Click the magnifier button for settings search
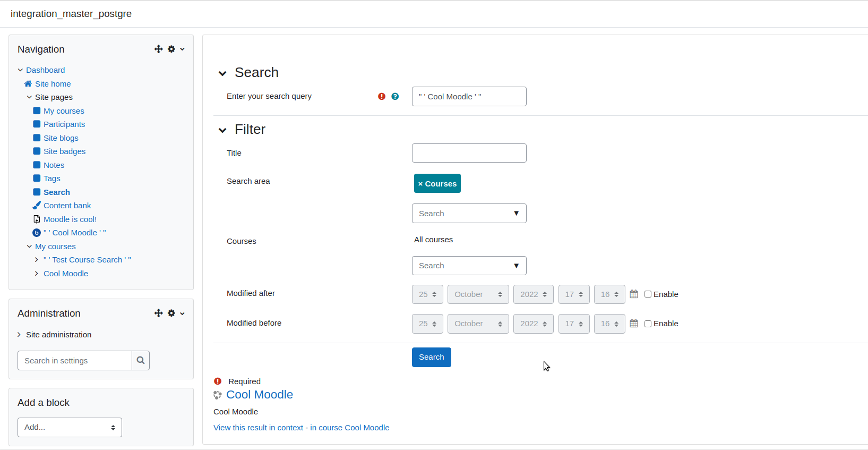Image resolution: width=868 pixels, height=450 pixels. pos(141,360)
